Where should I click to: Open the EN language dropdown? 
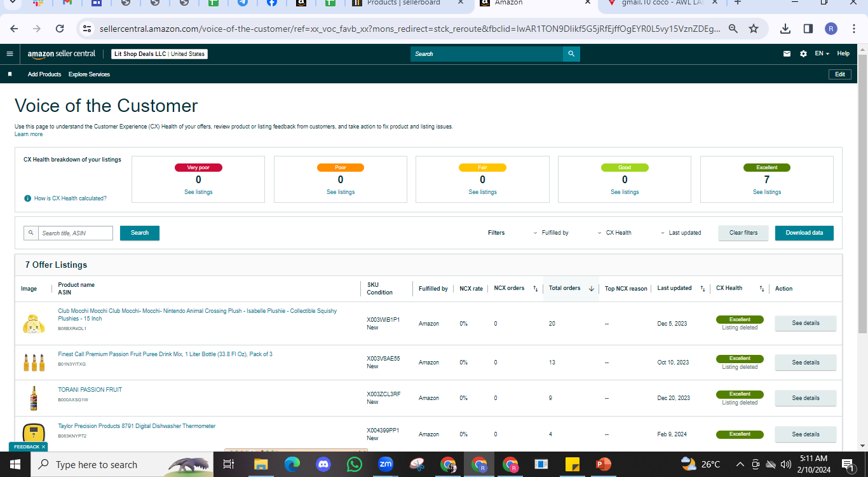pyautogui.click(x=822, y=54)
